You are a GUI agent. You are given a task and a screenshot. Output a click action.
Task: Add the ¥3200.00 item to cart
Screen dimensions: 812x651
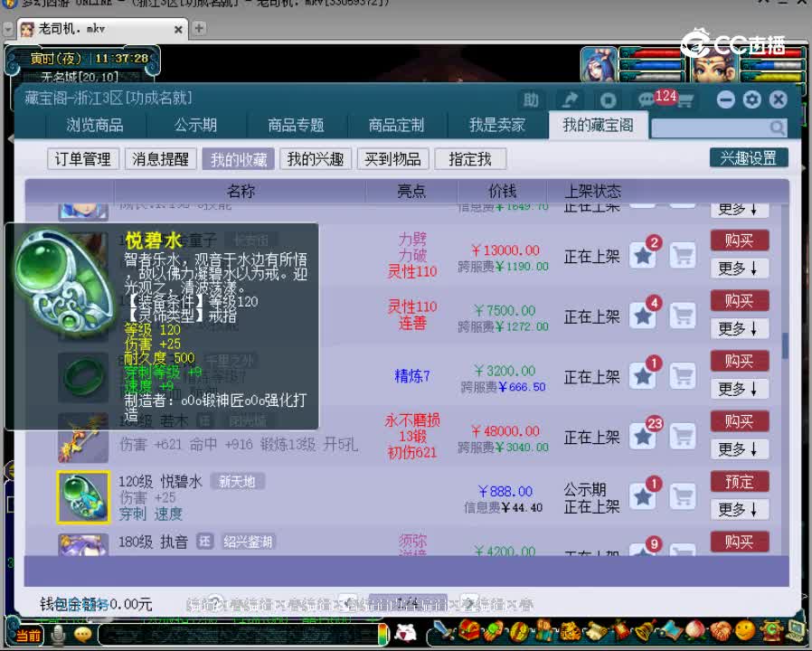[x=683, y=376]
